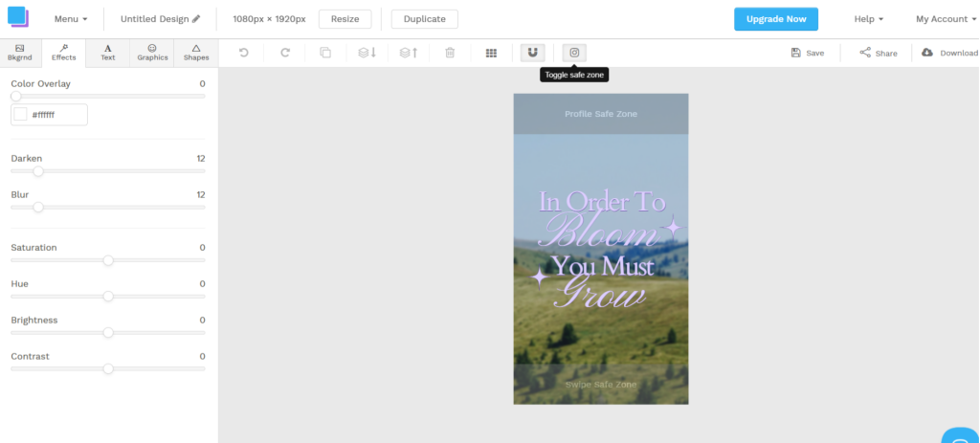The image size is (980, 443).
Task: Click the Resize button
Action: point(345,19)
